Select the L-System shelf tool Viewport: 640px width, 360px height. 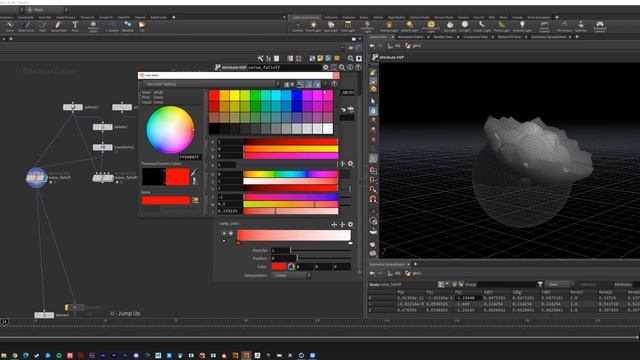pyautogui.click(x=112, y=27)
